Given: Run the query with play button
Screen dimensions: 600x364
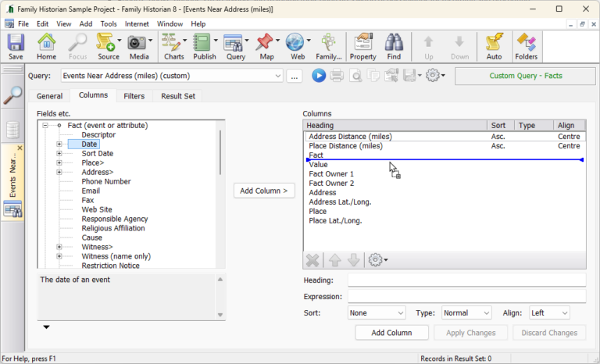Looking at the screenshot, I should 319,76.
